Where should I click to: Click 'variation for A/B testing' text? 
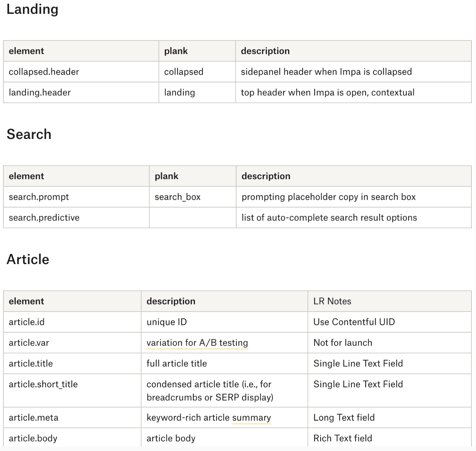[197, 343]
